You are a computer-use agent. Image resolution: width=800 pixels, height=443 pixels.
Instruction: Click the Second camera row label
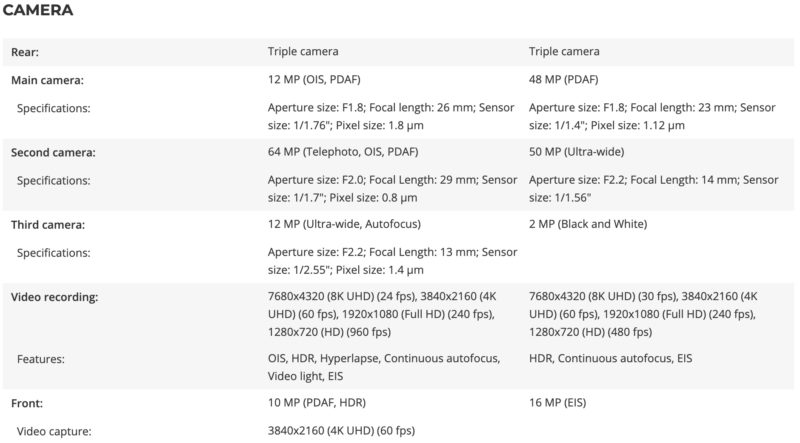click(53, 152)
